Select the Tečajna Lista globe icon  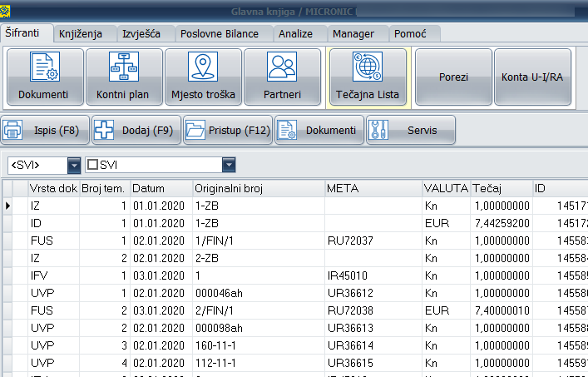coord(367,67)
